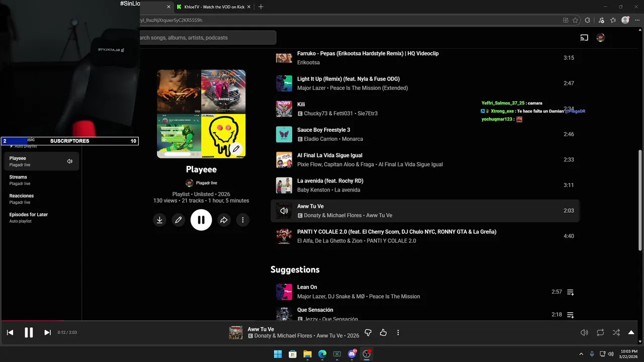
Task: Open browser settings and more menu
Action: click(637, 20)
